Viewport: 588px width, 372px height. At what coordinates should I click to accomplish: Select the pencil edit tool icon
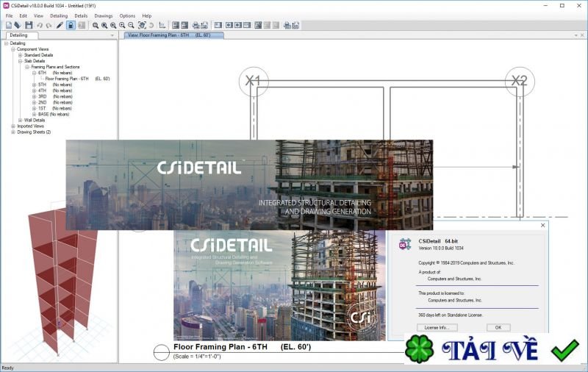tap(60, 25)
